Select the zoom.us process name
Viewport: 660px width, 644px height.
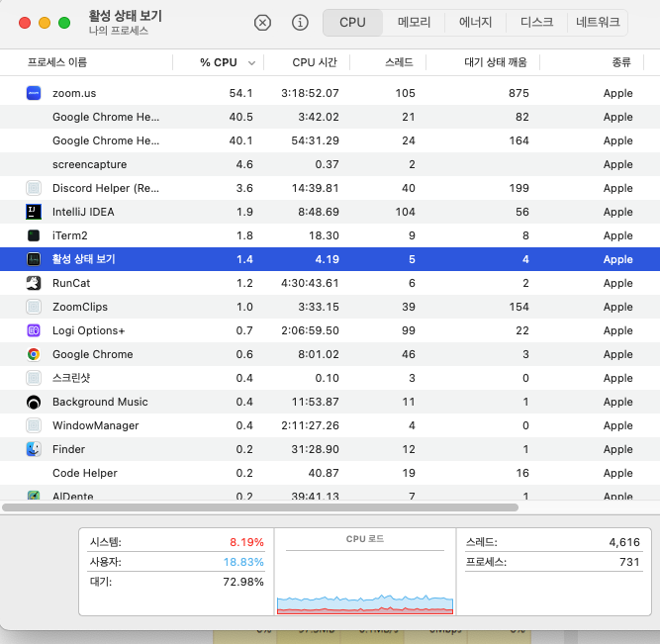(x=74, y=93)
